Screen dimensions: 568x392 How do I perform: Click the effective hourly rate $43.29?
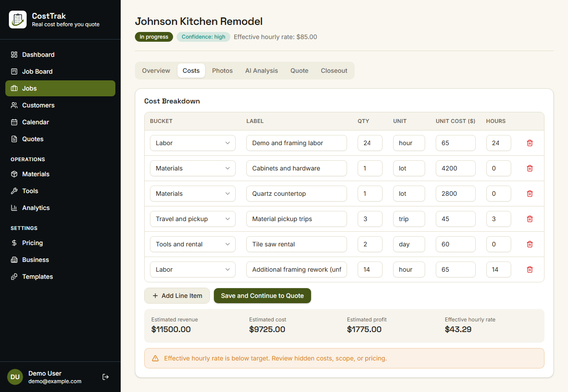point(458,329)
